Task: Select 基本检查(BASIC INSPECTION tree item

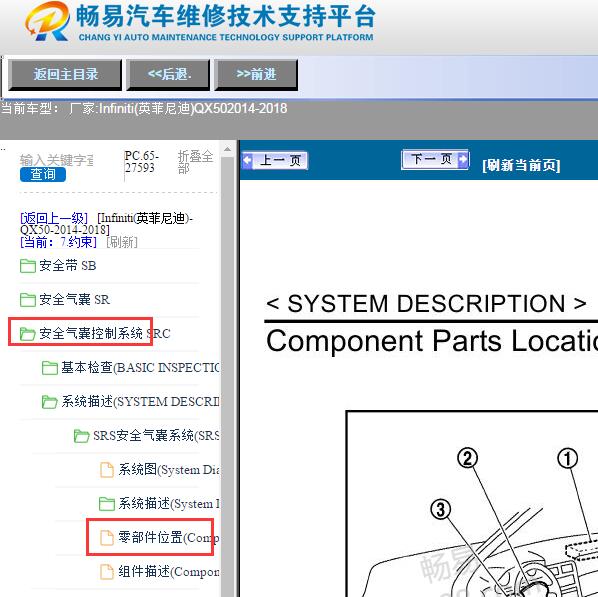Action: click(140, 367)
